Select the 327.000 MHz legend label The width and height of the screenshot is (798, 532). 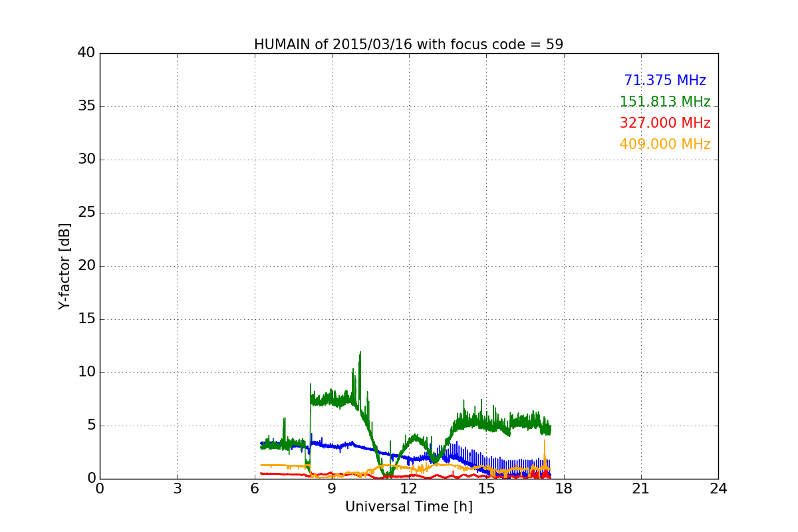coord(665,123)
